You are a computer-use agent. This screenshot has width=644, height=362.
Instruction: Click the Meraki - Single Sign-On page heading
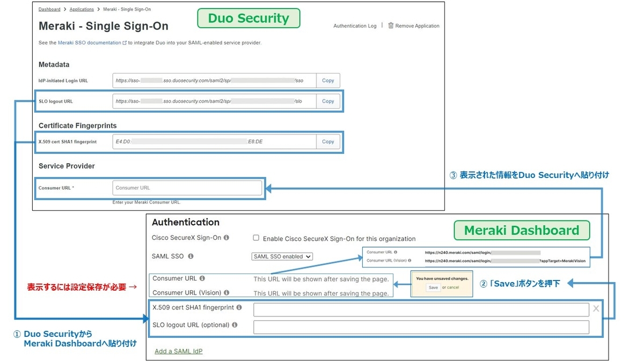[104, 26]
